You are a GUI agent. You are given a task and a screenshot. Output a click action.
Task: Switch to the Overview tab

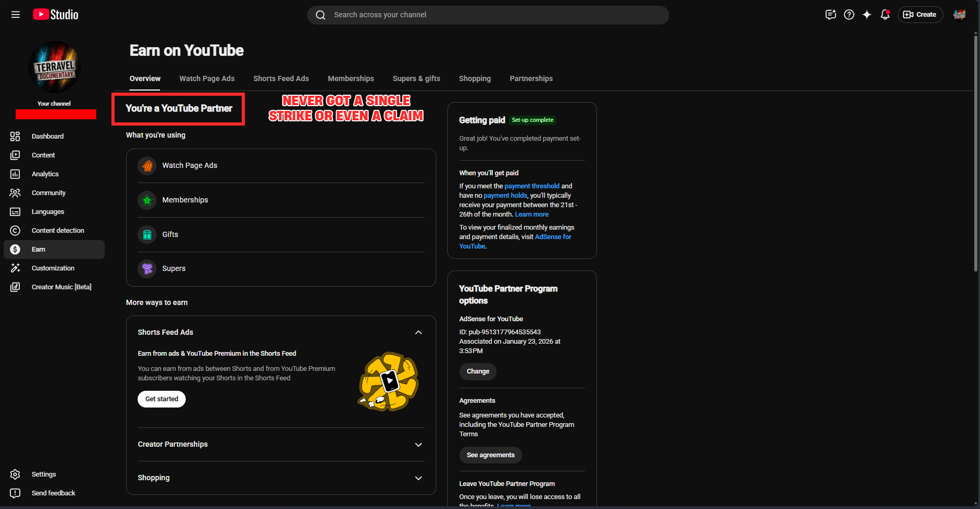(145, 78)
